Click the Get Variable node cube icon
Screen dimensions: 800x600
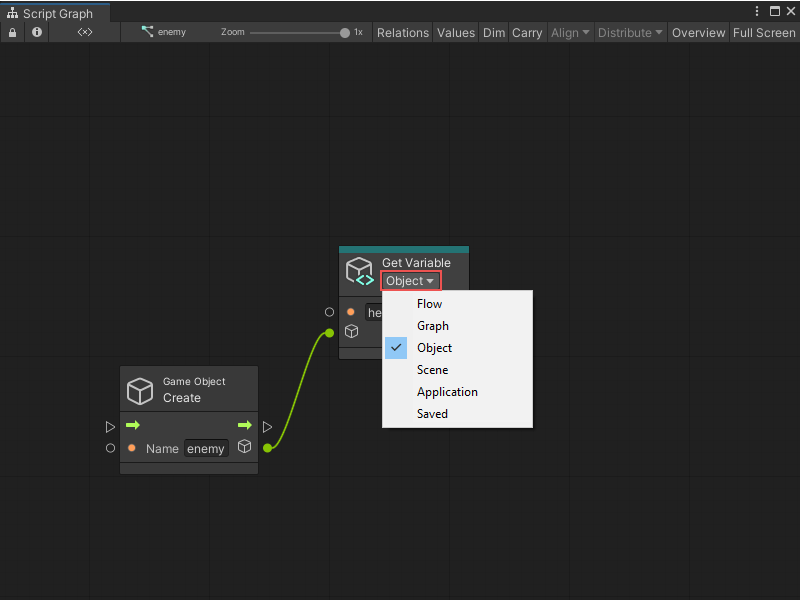click(x=359, y=270)
